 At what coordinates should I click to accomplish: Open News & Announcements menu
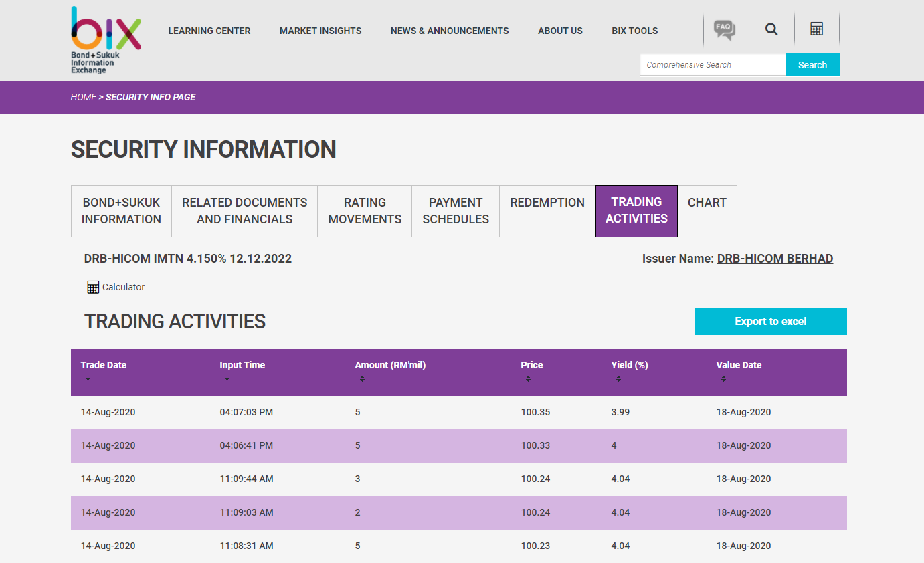coord(450,31)
